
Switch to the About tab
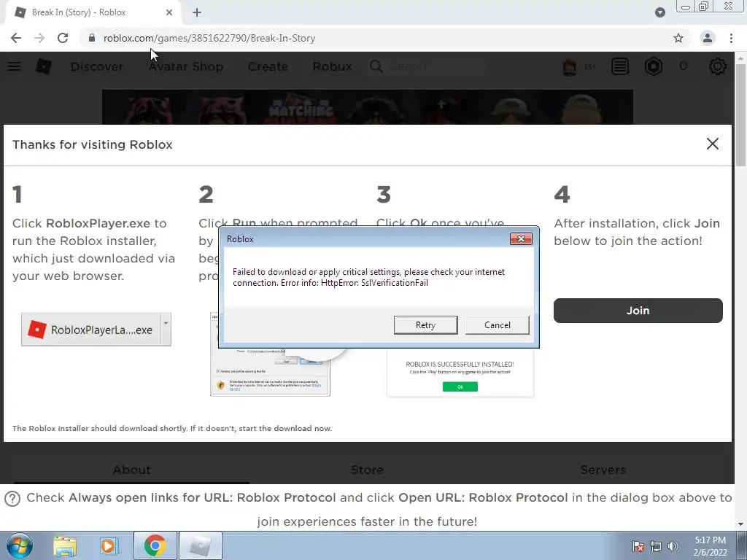pos(131,470)
